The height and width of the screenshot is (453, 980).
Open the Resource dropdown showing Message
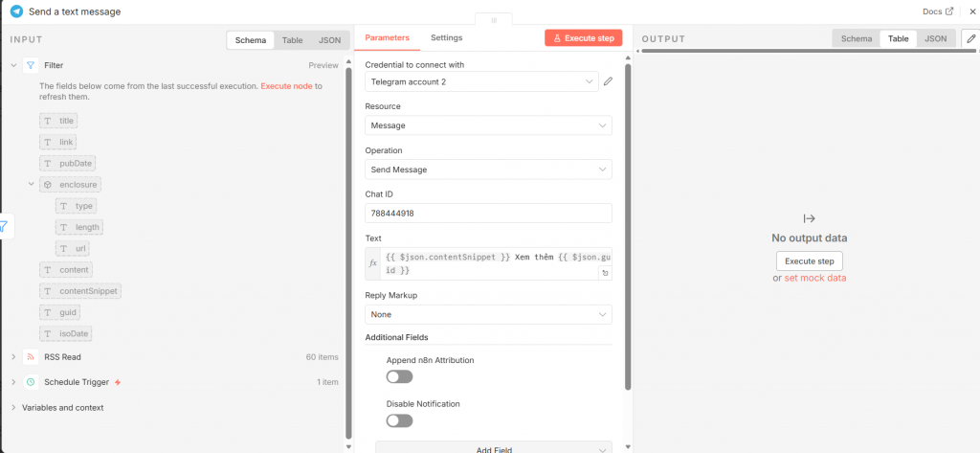pyautogui.click(x=488, y=125)
